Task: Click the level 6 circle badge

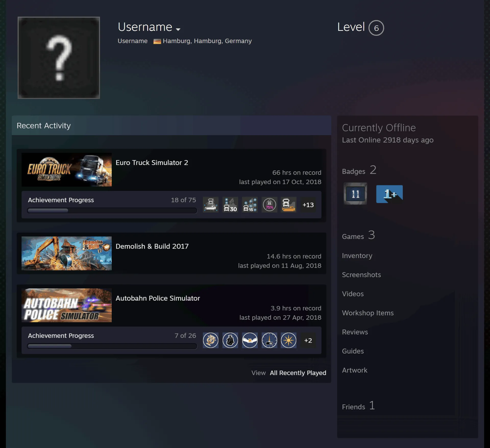Action: click(376, 28)
